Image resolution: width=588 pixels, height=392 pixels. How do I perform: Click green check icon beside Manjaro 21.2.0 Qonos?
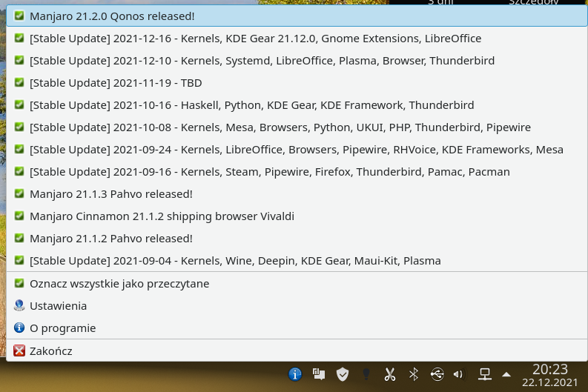click(x=19, y=16)
